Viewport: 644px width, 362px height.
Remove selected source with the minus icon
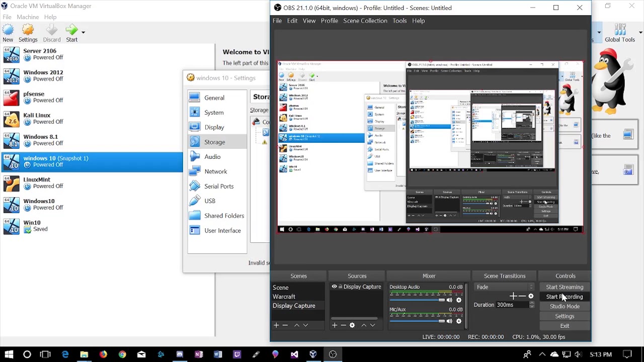[x=343, y=325]
